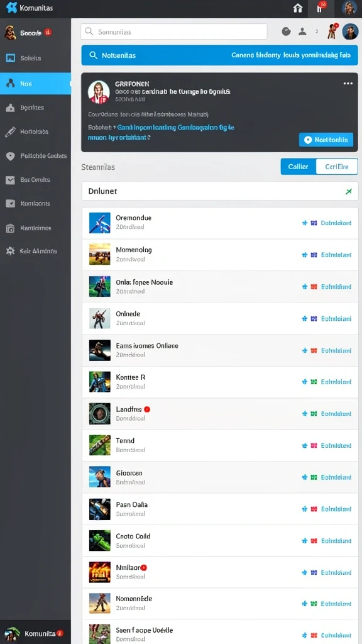Open the home icon in top bar
362x644 pixels.
(x=297, y=8)
